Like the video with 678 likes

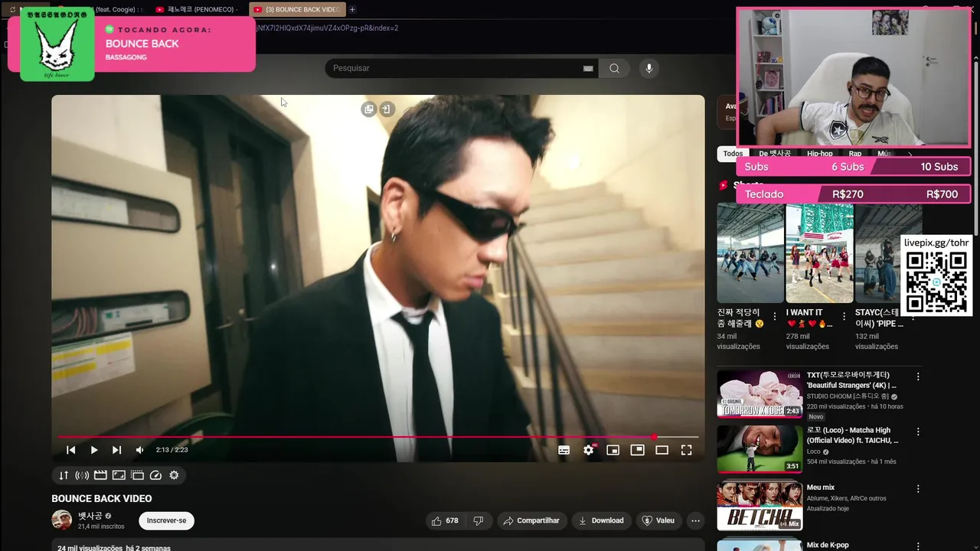pyautogui.click(x=445, y=520)
